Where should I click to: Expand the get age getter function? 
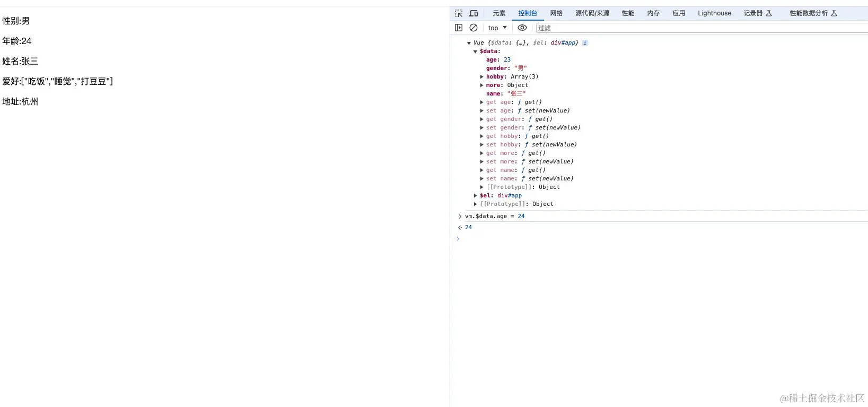(481, 102)
